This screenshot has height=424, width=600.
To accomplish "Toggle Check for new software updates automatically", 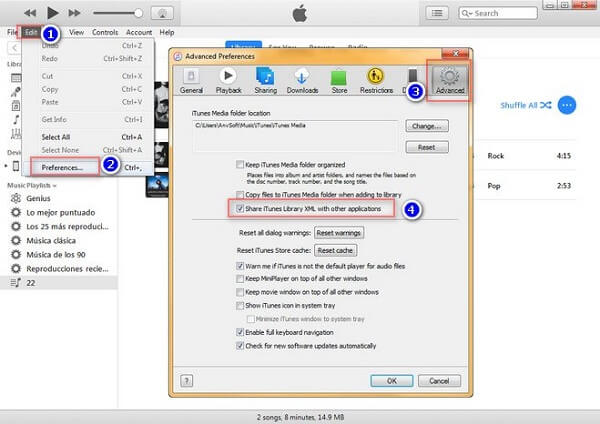I will coord(240,346).
